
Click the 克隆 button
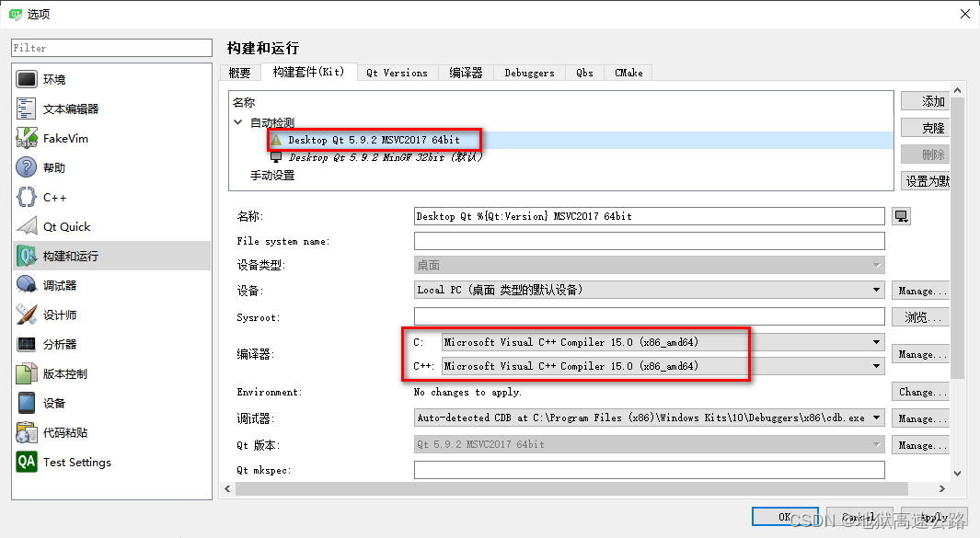(926, 128)
